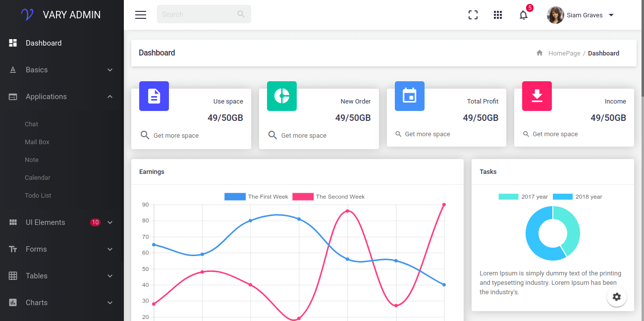
Task: Toggle the 2017 year legend swatch
Action: 508,197
